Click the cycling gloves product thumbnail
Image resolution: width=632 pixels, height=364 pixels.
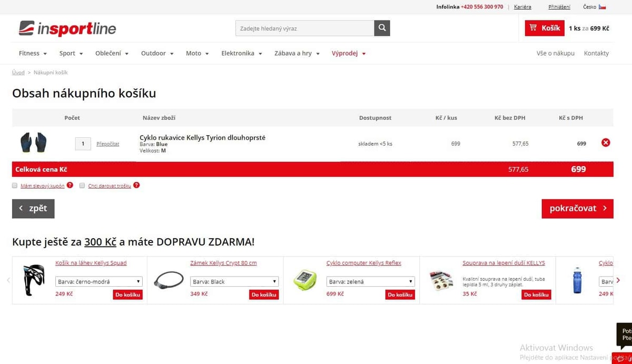[x=34, y=143]
